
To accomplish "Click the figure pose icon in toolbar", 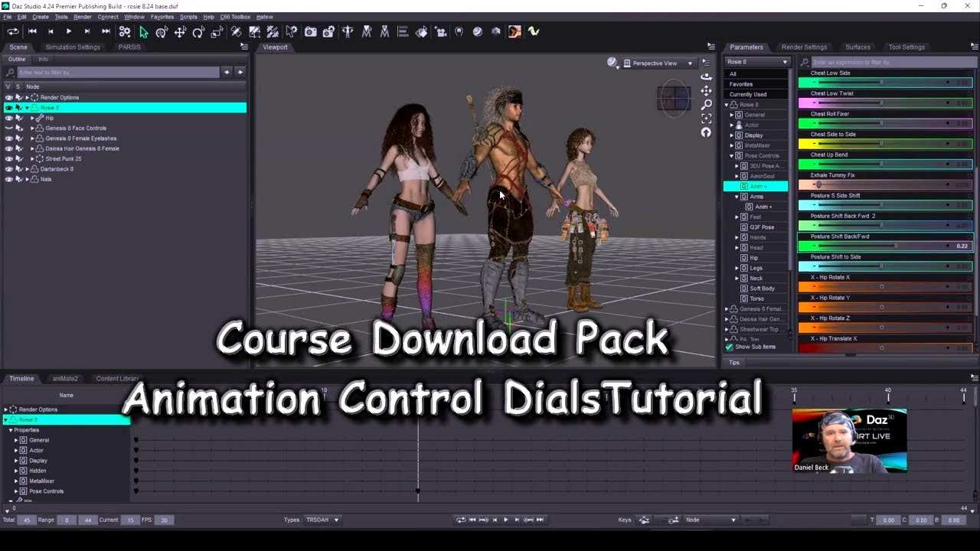I will click(x=348, y=31).
